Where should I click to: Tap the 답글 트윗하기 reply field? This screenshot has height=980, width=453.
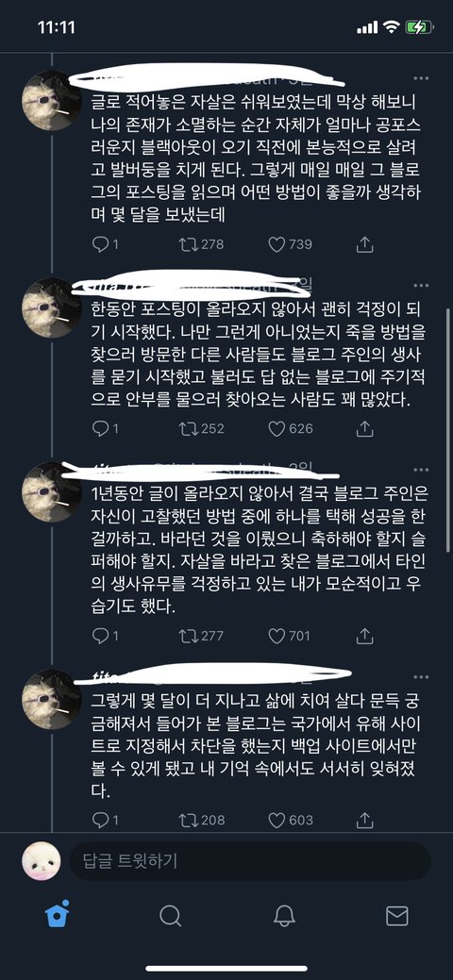coord(251,861)
